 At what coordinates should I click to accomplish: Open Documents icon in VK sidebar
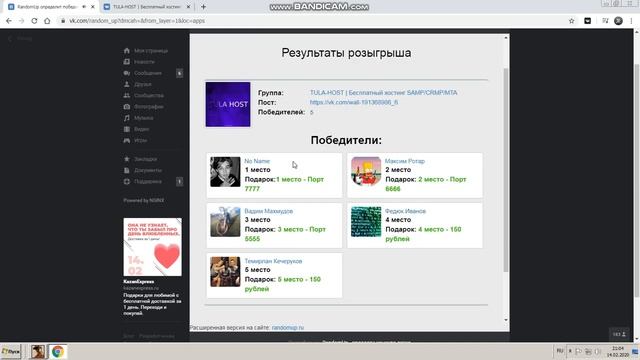click(x=127, y=170)
